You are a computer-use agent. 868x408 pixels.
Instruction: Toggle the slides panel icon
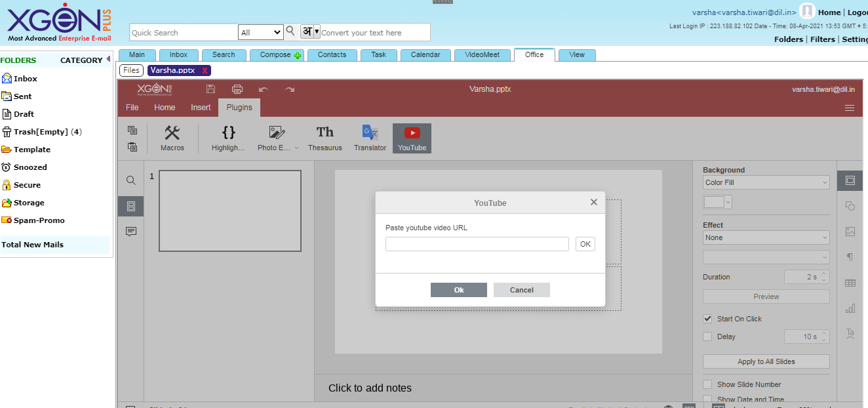coord(131,206)
